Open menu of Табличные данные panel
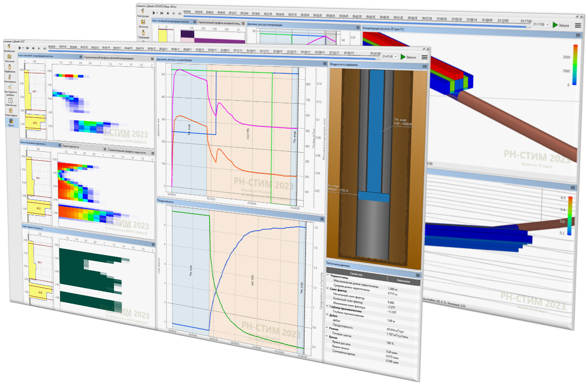 [418, 275]
